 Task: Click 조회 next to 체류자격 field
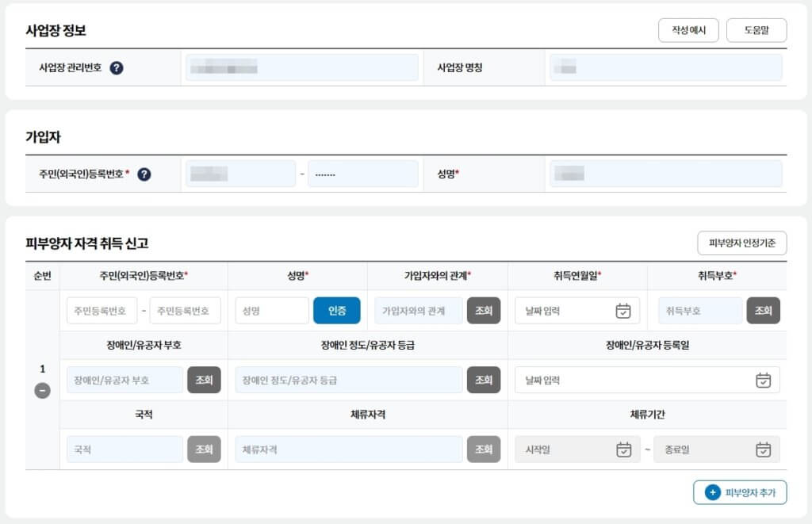484,449
